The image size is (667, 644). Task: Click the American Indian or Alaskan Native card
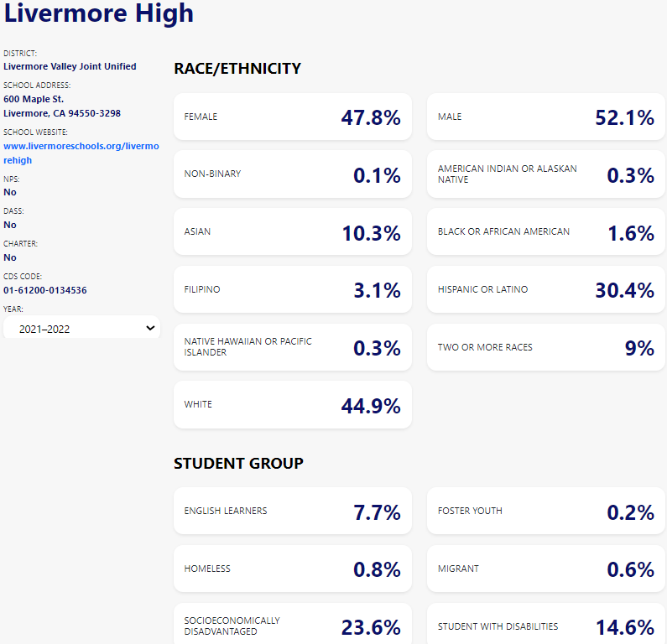[x=545, y=174]
